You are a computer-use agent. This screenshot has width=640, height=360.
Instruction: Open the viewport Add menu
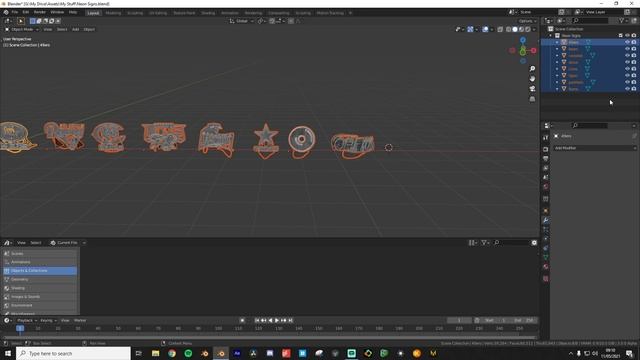pyautogui.click(x=76, y=29)
